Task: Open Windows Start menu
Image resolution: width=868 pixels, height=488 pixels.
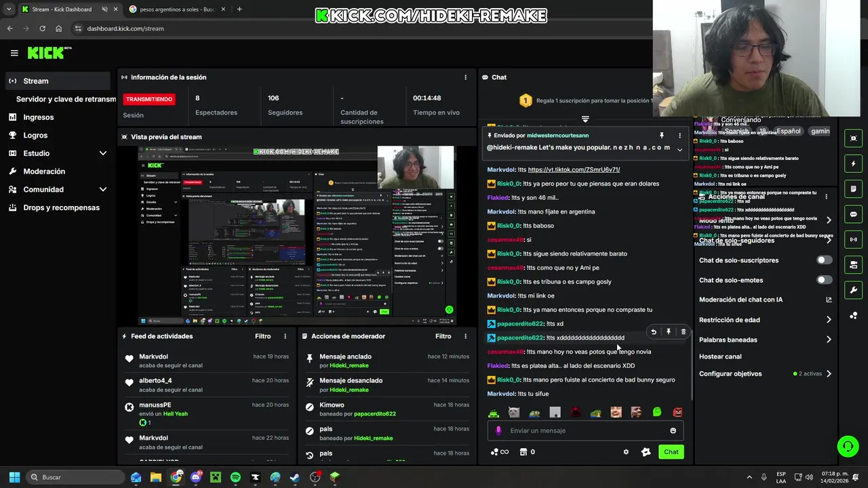Action: (14, 477)
